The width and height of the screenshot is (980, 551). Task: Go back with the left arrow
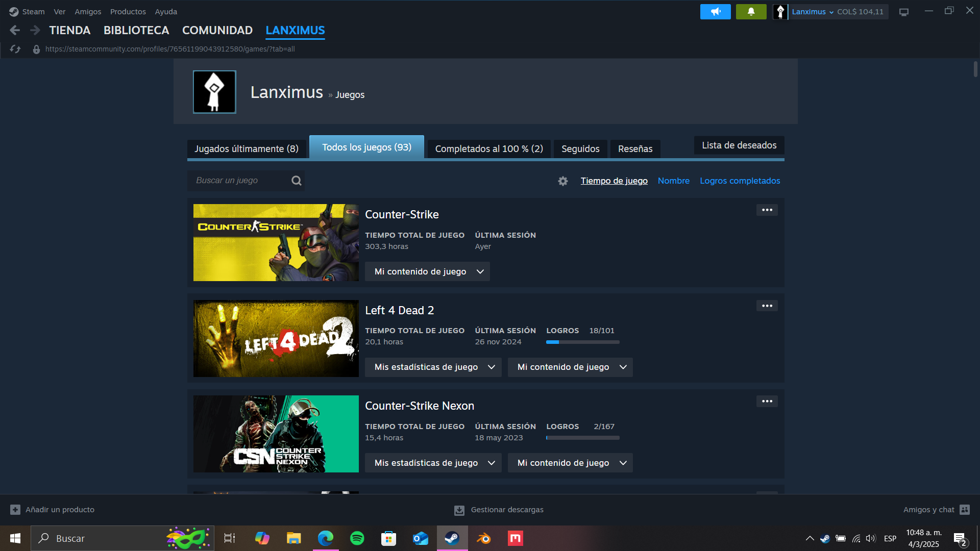pos(15,31)
